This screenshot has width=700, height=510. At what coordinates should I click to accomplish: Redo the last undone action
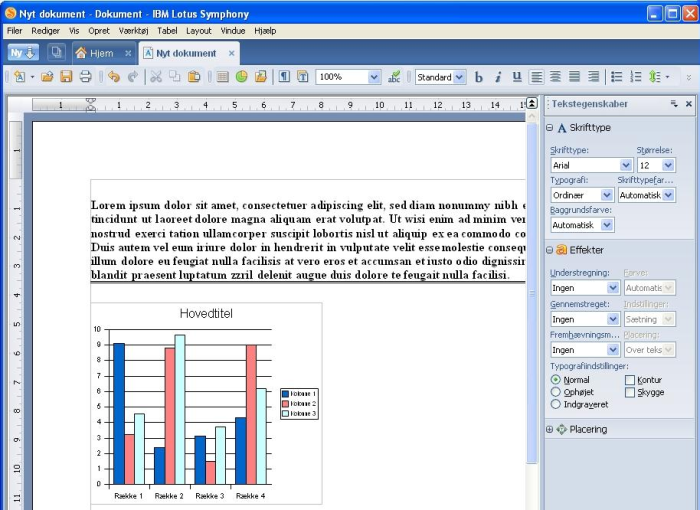coord(133,77)
